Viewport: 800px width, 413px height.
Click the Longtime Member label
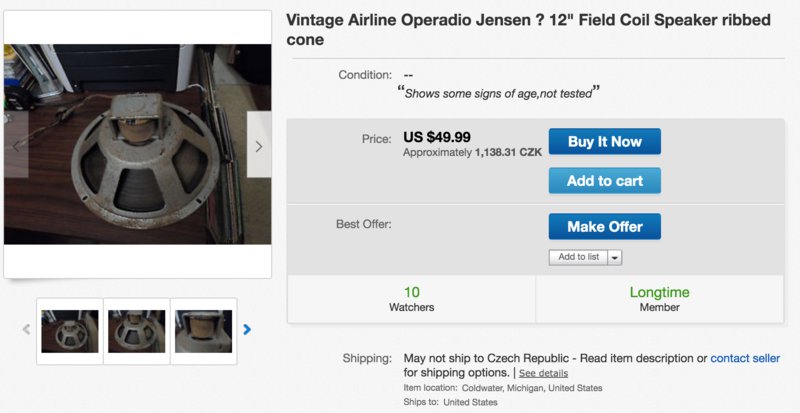(x=659, y=299)
